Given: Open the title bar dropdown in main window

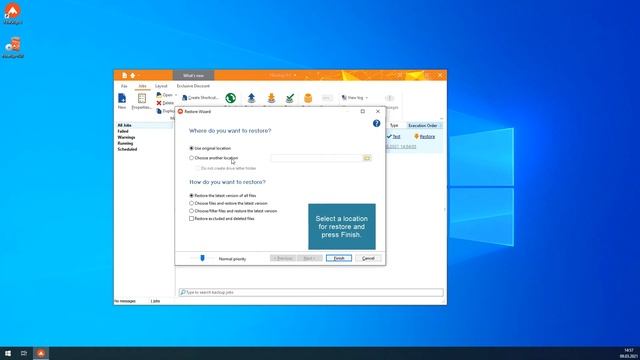Looking at the screenshot, I should [x=295, y=76].
